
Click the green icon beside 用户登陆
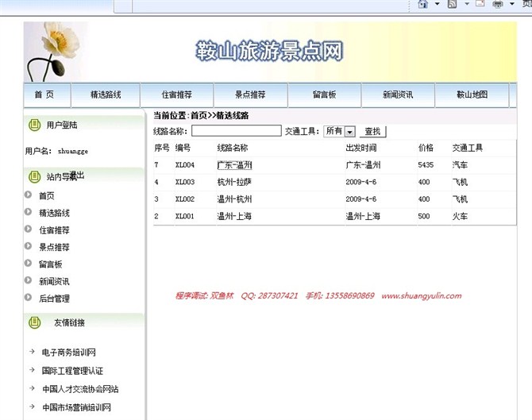point(34,125)
